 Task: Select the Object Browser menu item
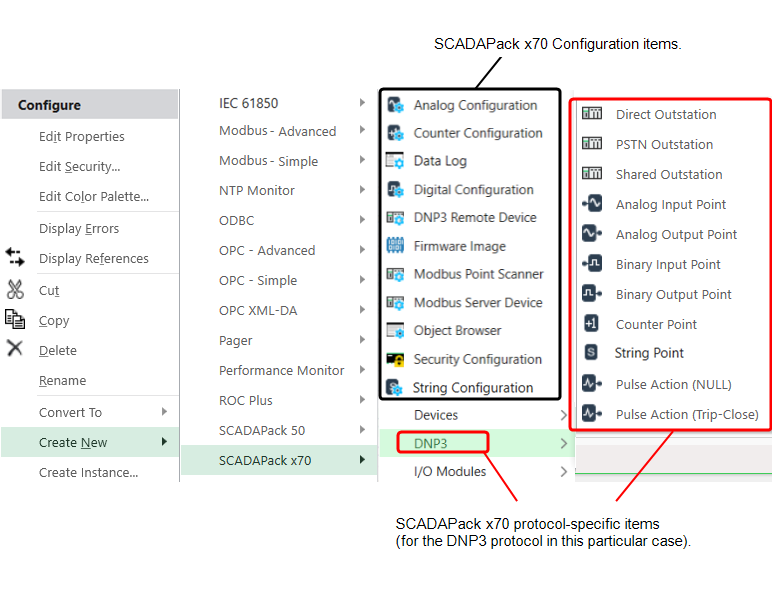pos(457,330)
